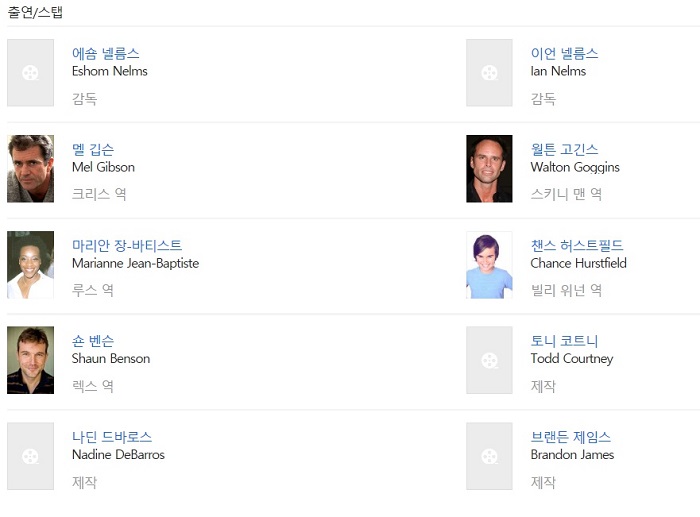This screenshot has width=700, height=517.
Task: Open the 이언 넬름스 name link
Action: 564,54
